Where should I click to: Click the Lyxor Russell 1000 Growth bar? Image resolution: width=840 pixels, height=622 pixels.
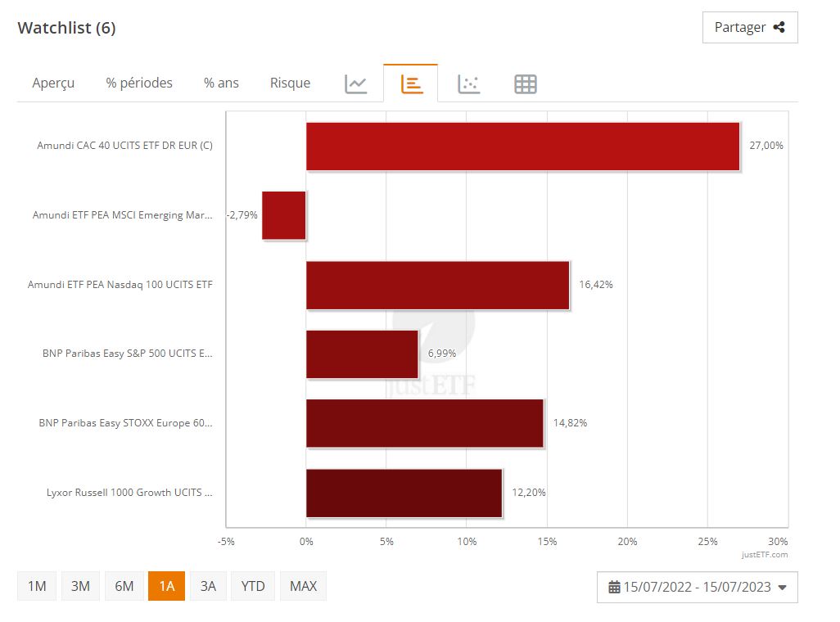coord(404,493)
